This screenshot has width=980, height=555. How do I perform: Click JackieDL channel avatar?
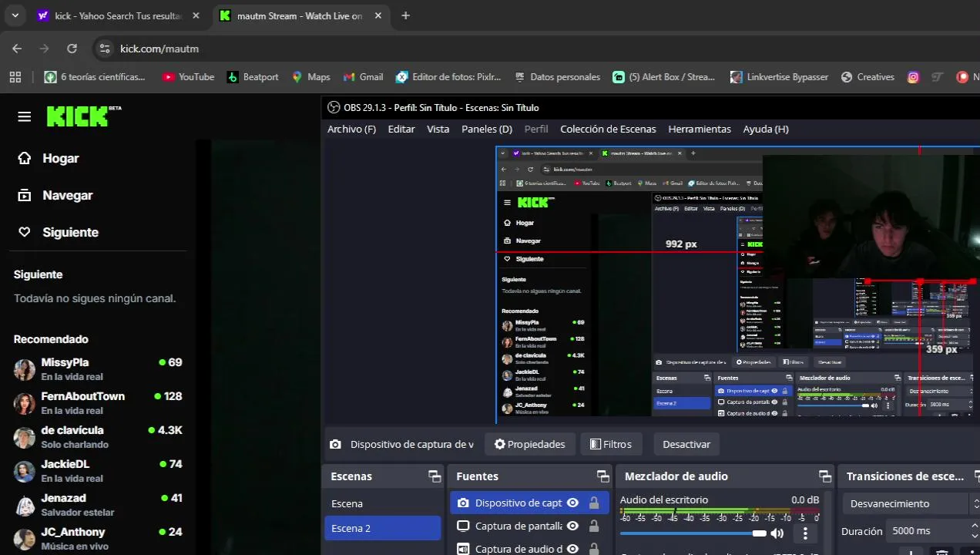click(25, 471)
